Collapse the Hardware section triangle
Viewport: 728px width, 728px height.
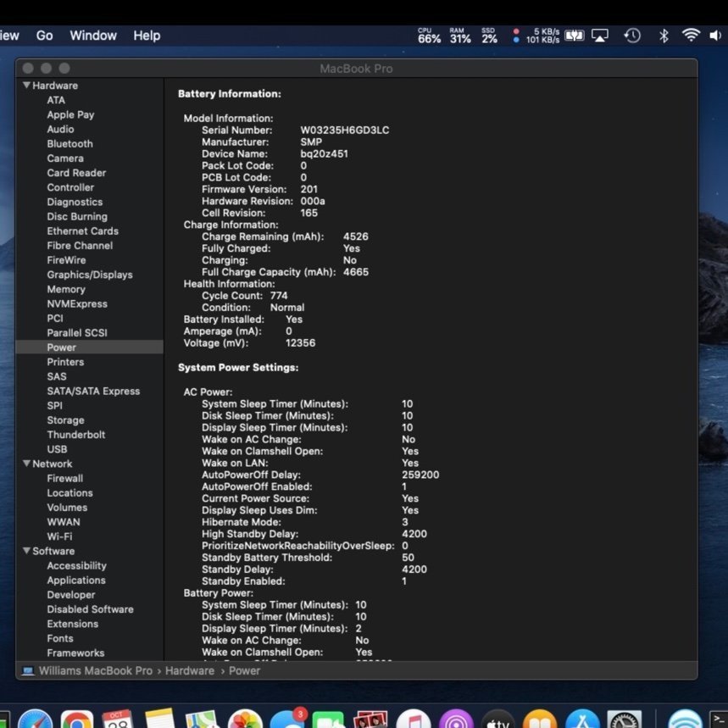coord(26,86)
